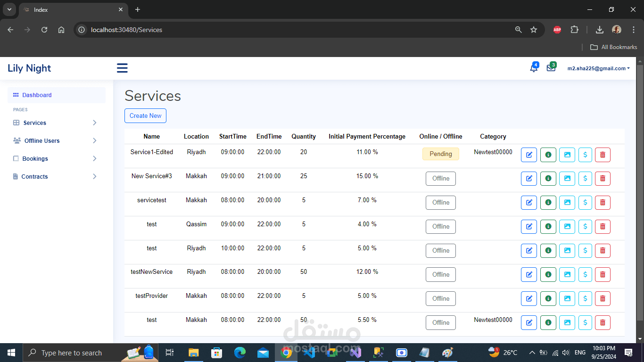Open Microsoft Edge from taskbar
This screenshot has width=644, height=362.
click(240, 353)
